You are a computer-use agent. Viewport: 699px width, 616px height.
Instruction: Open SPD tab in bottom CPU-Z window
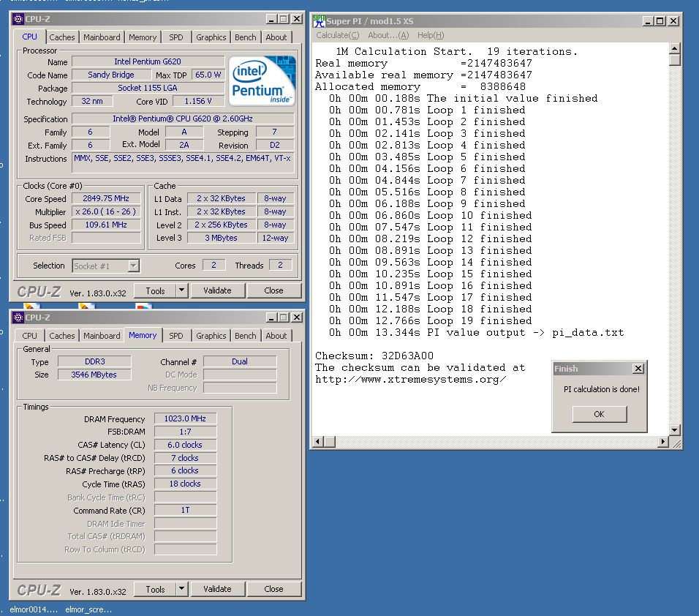point(176,336)
